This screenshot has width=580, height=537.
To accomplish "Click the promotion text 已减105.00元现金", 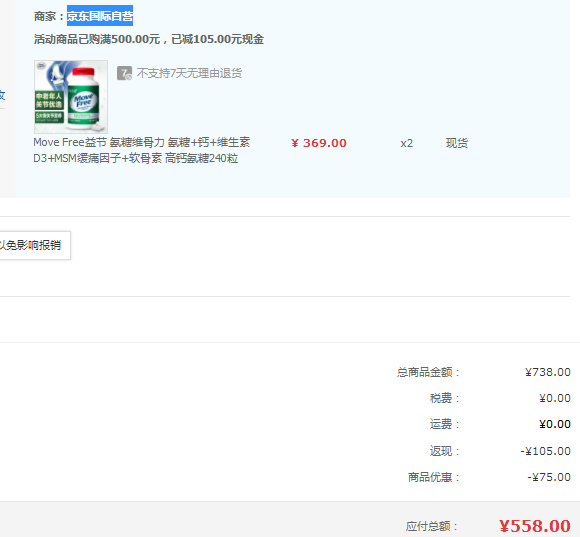I will pyautogui.click(x=218, y=39).
